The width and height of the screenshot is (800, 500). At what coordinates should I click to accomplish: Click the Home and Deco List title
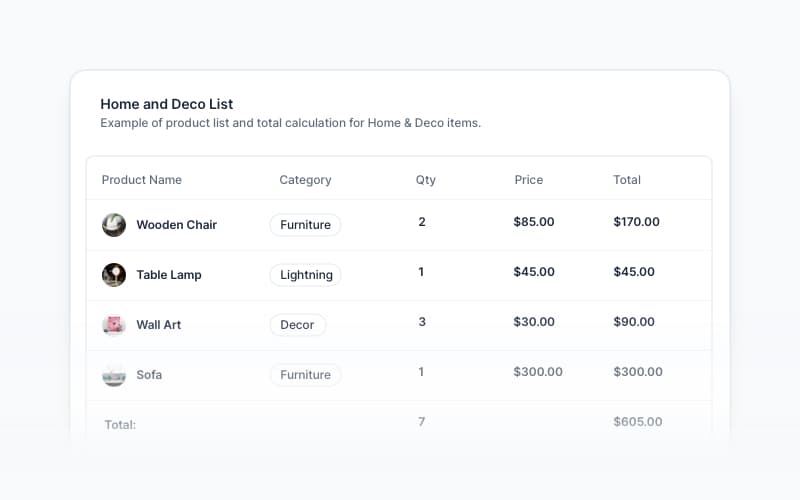(167, 104)
